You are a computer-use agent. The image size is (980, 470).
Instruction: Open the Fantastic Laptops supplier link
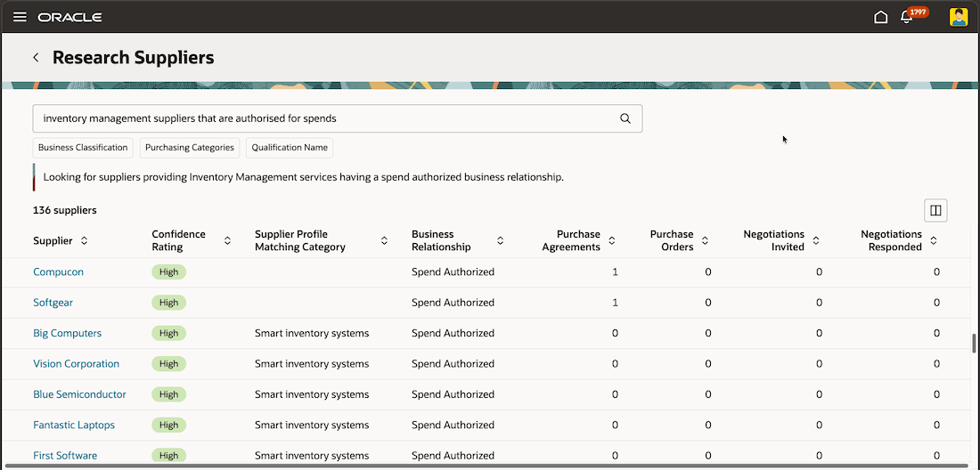pyautogui.click(x=74, y=425)
